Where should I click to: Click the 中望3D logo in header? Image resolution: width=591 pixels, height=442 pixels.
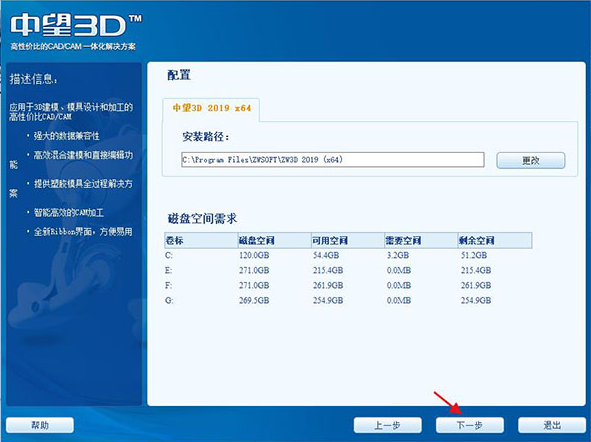(76, 26)
